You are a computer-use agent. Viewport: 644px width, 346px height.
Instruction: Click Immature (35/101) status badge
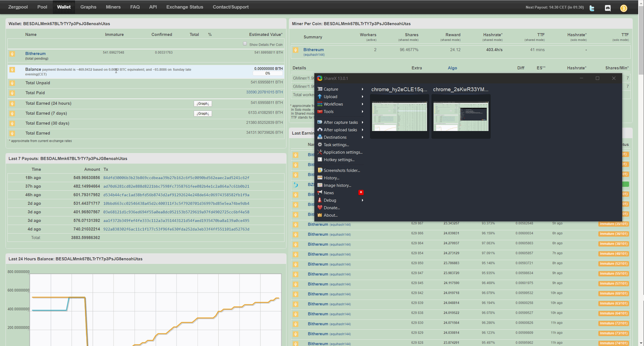click(614, 224)
